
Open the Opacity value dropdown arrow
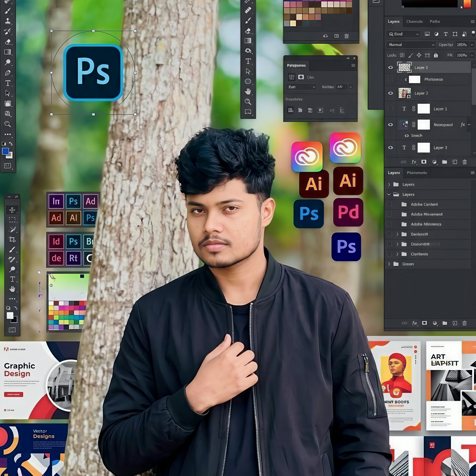(x=472, y=45)
